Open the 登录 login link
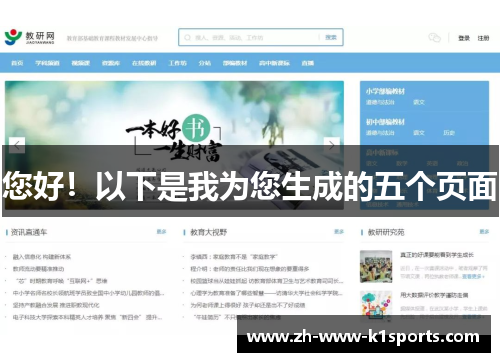 [x=464, y=38]
